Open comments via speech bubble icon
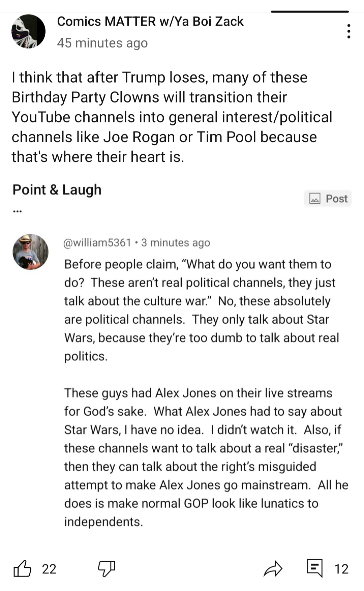This screenshot has width=364, height=591. point(315,568)
